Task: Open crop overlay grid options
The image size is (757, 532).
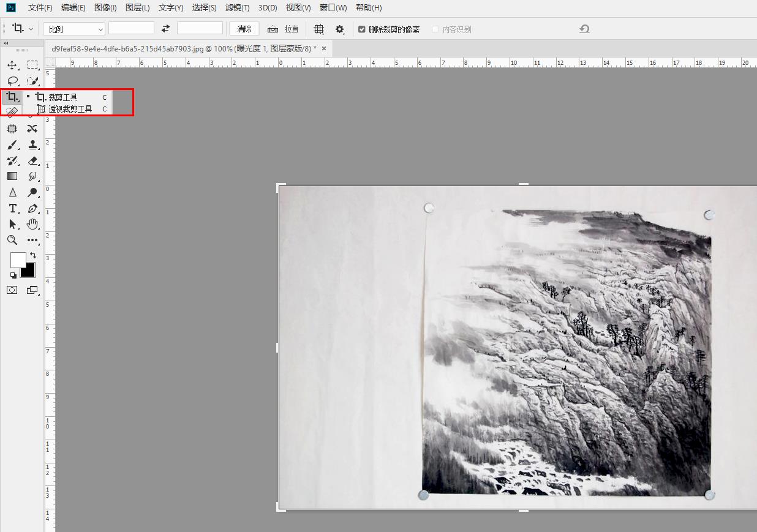Action: coord(318,29)
